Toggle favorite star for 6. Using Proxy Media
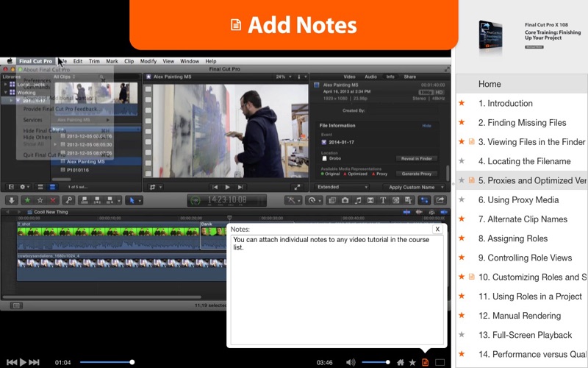Screen dimensions: 588x368 [x=462, y=199]
